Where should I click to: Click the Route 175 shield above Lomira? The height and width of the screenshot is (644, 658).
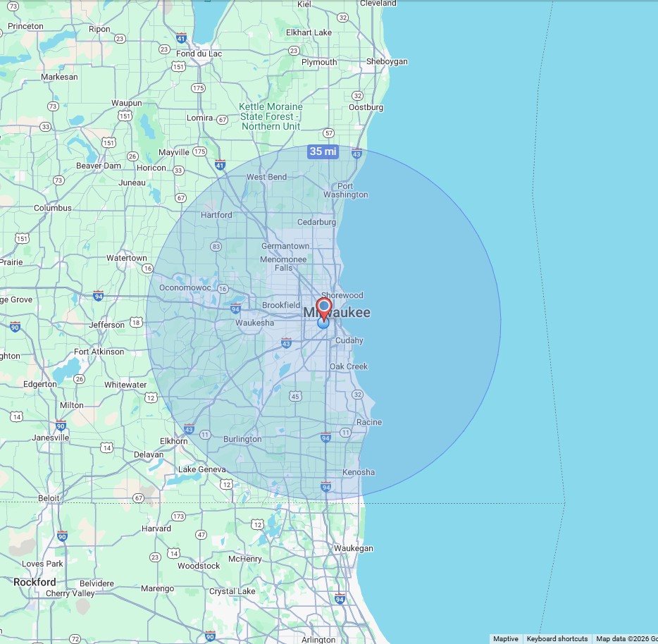click(x=198, y=88)
